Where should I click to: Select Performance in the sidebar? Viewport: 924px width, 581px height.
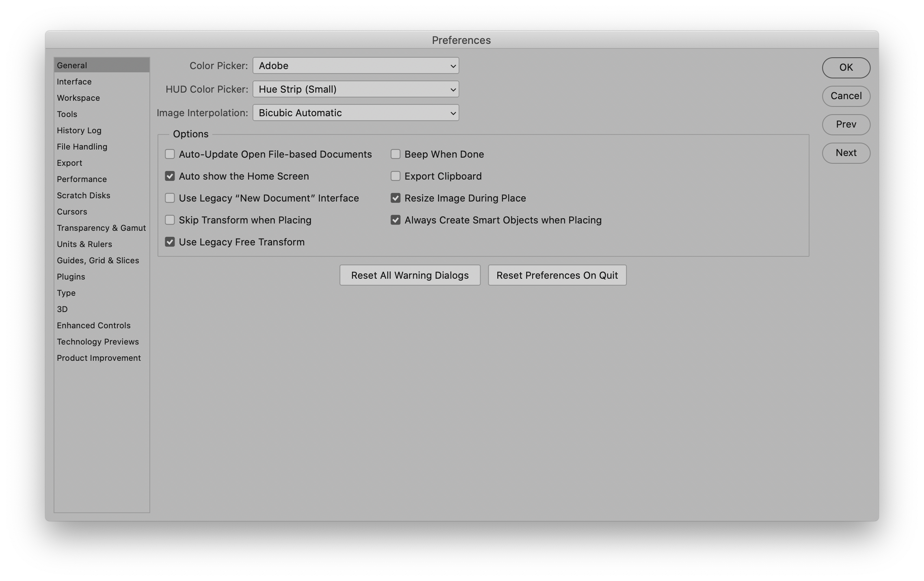pyautogui.click(x=82, y=179)
